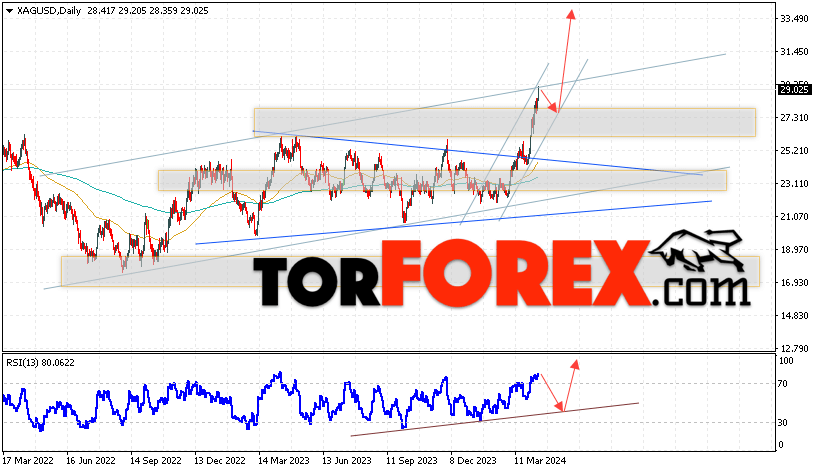The height and width of the screenshot is (472, 816).
Task: Click the XAGUSD,Daily chart title
Action: (49, 11)
